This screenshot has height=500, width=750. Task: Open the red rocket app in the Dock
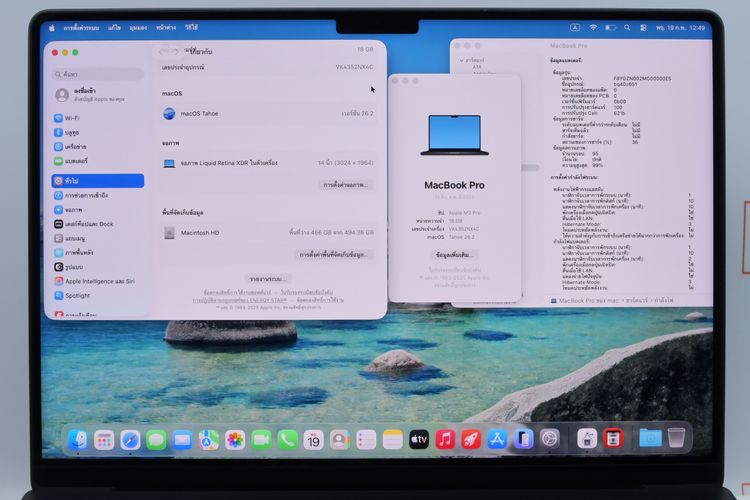coord(471,439)
